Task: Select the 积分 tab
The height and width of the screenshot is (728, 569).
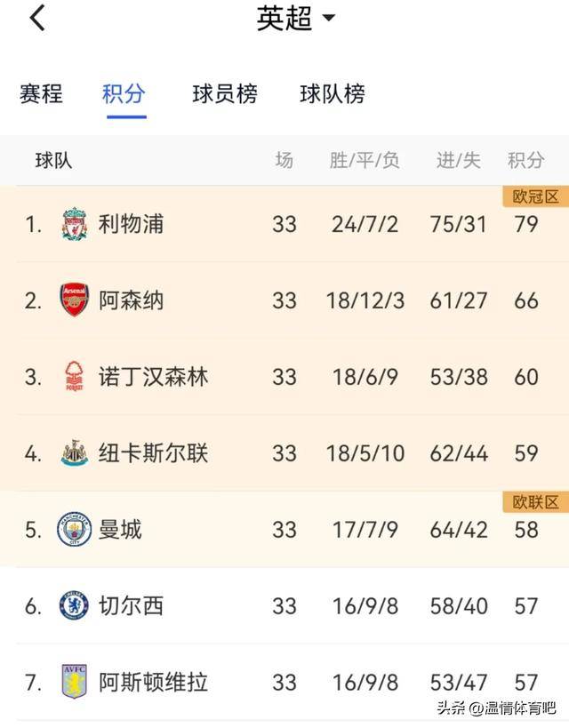Action: click(124, 94)
